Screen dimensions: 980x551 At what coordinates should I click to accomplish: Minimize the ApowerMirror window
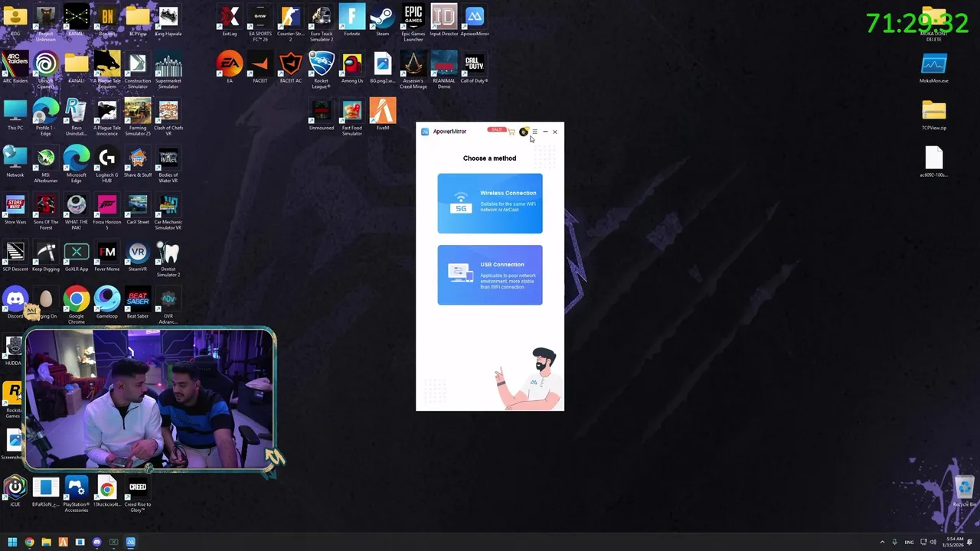545,132
